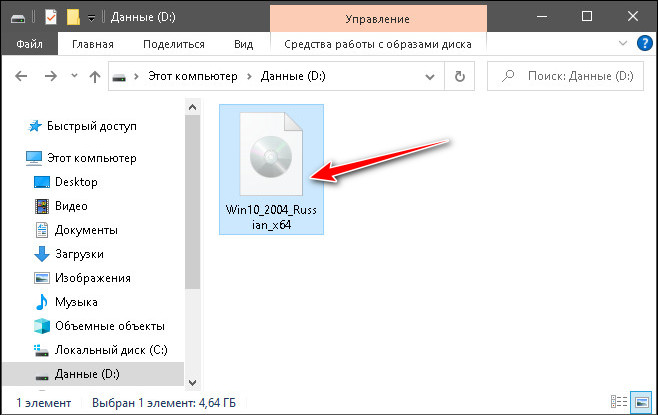Select Быстрый доступ in the navigation pane
658x415 pixels.
(x=91, y=126)
